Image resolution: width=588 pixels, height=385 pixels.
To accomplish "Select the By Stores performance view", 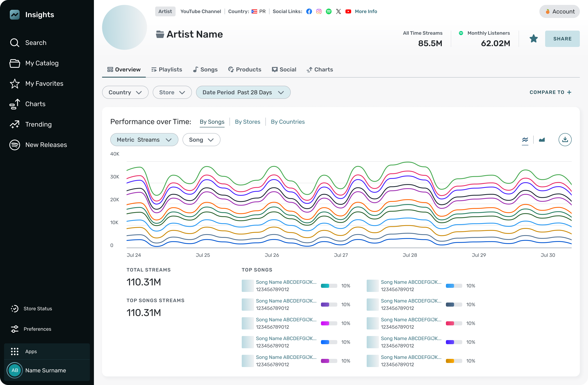I will pos(247,122).
